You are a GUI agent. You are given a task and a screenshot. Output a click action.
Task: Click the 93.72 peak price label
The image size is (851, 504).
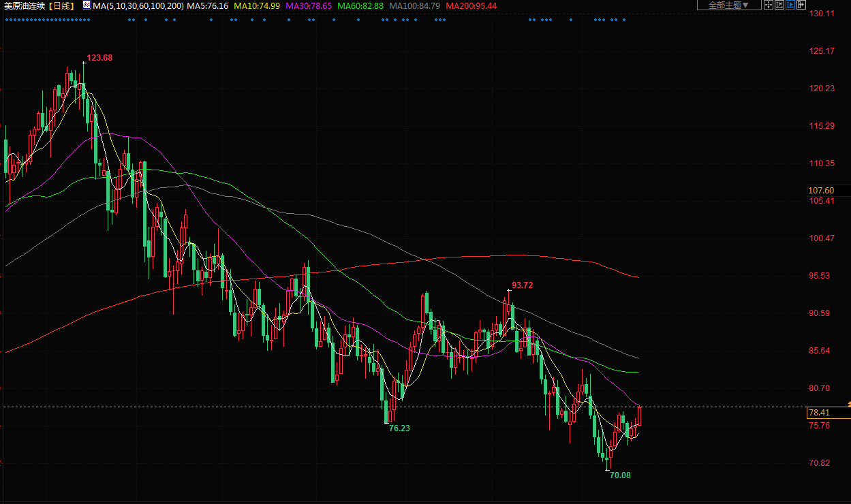pyautogui.click(x=522, y=285)
